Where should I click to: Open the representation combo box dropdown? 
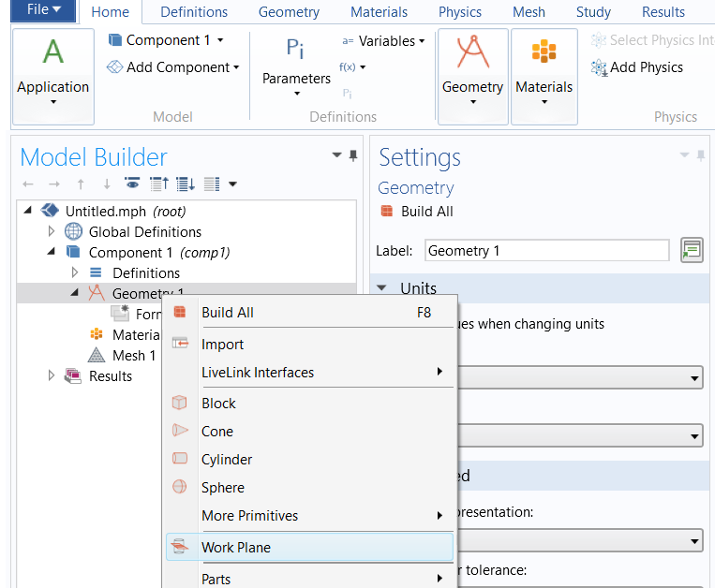pos(694,541)
